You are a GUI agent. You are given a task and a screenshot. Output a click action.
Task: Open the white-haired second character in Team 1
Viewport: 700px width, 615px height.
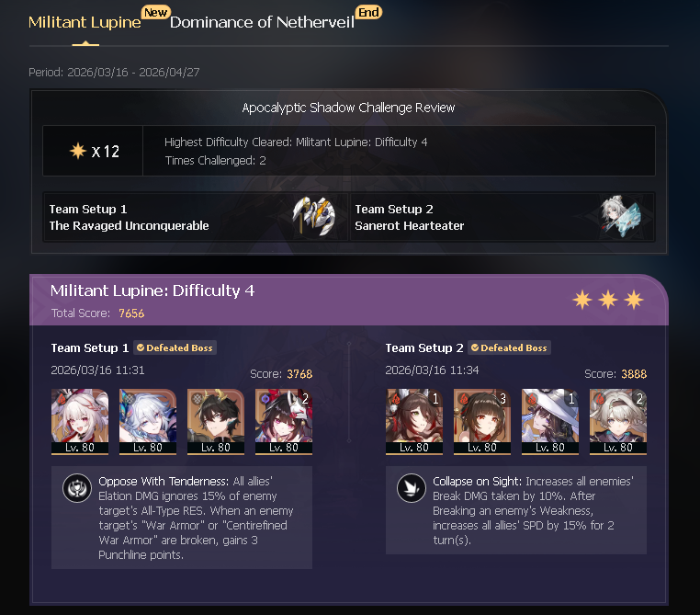click(x=148, y=422)
